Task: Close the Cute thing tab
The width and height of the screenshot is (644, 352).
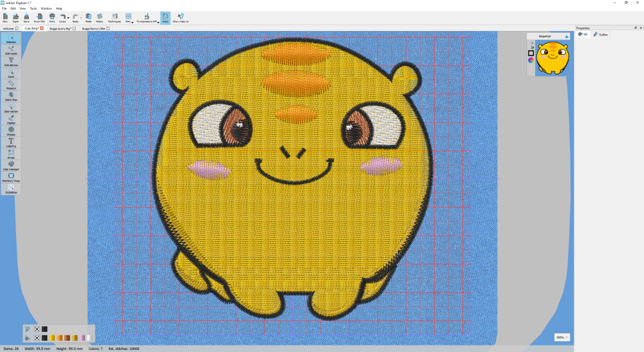Action: [41, 28]
